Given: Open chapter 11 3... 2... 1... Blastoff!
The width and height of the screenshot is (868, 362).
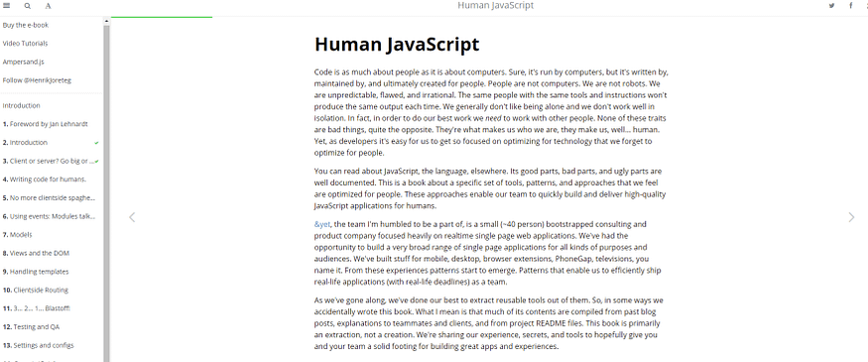Looking at the screenshot, I should pos(37,308).
